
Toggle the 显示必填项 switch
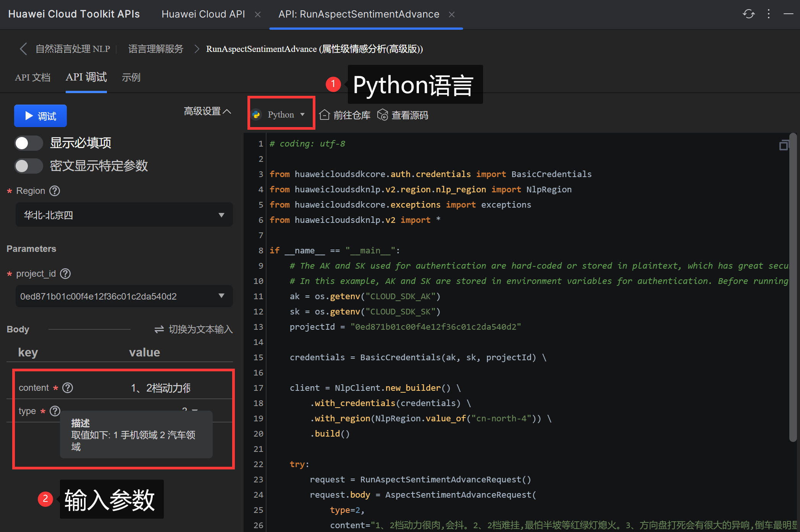[x=29, y=143]
